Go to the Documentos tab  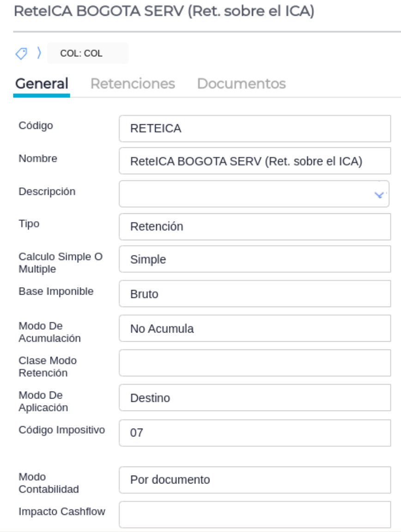(x=241, y=84)
